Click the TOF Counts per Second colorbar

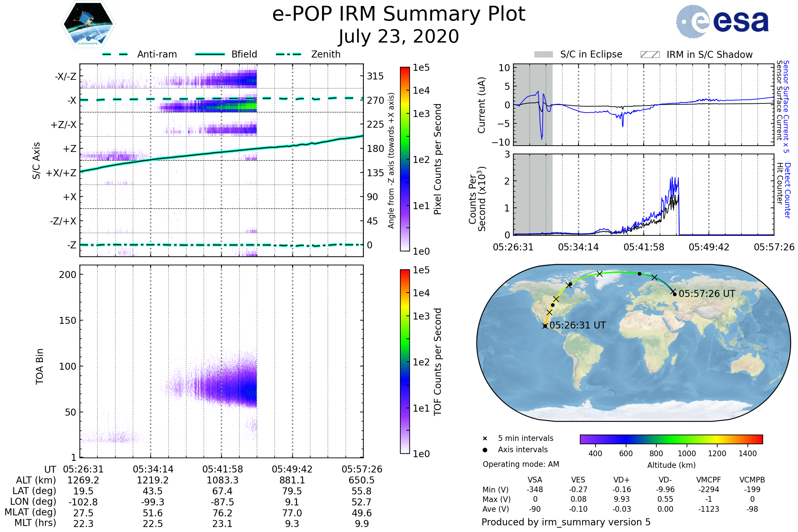405,361
